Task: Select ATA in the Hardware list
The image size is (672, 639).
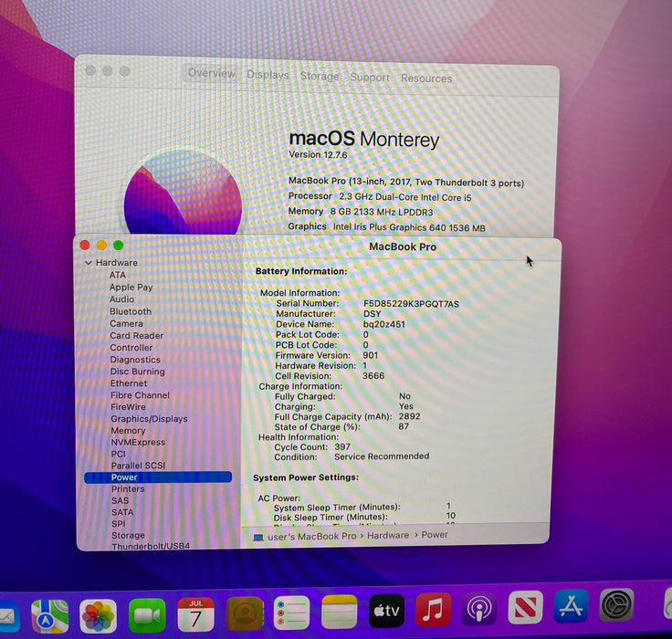Action: (118, 275)
